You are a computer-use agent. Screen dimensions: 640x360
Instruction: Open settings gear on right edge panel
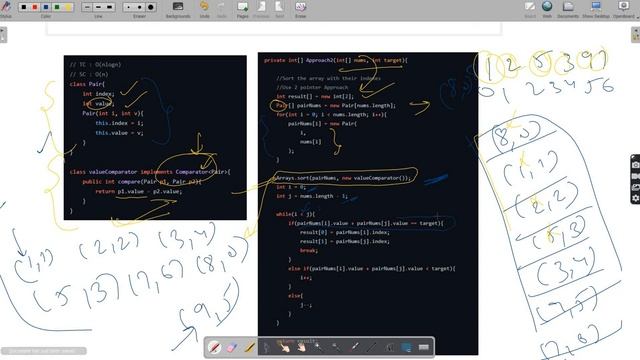636,198
